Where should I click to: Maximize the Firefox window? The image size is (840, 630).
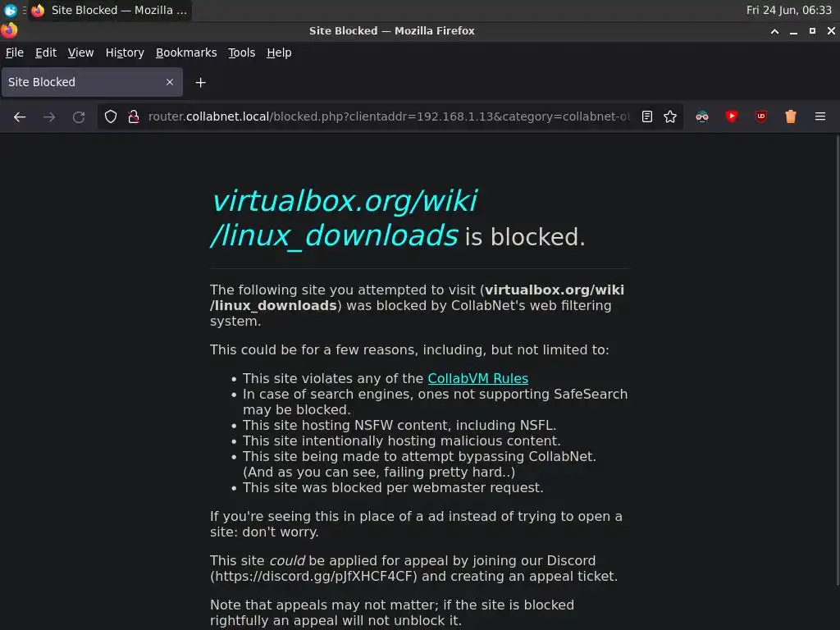click(812, 31)
